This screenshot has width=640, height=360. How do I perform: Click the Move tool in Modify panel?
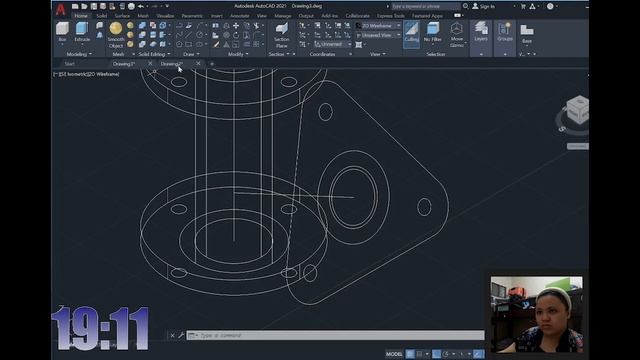click(x=236, y=26)
